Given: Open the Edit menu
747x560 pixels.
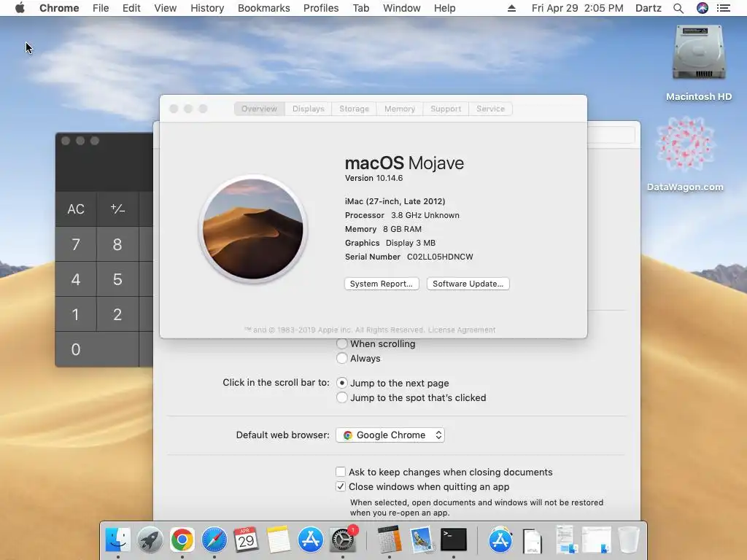Looking at the screenshot, I should [x=131, y=8].
